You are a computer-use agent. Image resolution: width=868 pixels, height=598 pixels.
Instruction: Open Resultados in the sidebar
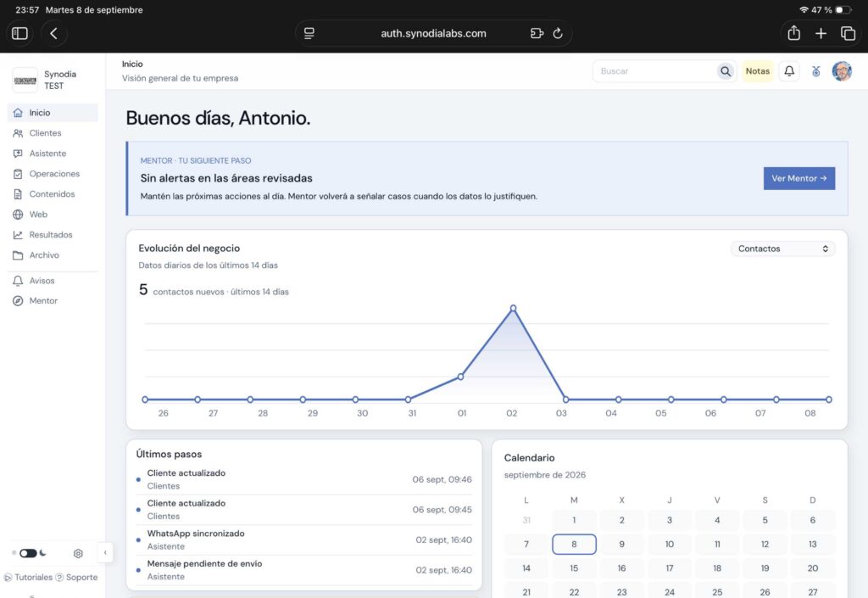click(x=53, y=235)
